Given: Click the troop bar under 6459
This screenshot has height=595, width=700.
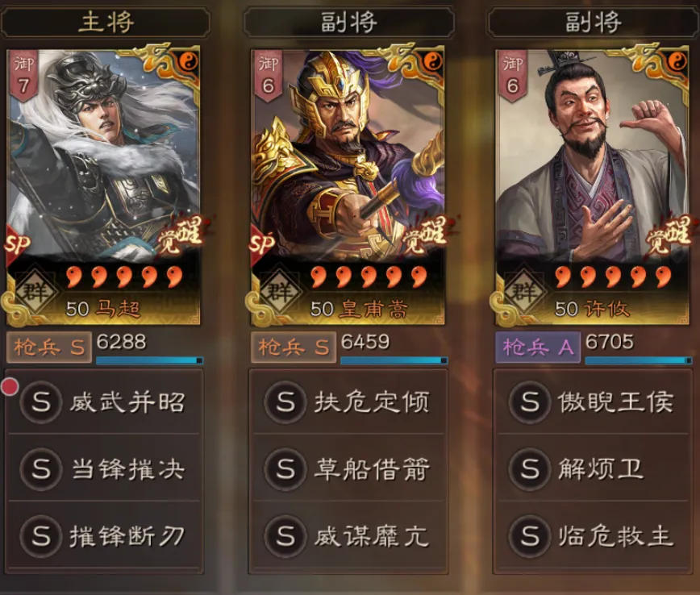Looking at the screenshot, I should (x=394, y=360).
